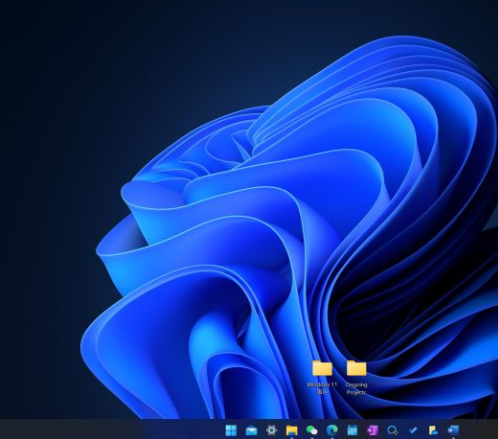Open Settings gear icon in taskbar
Screen dimensions: 498x439
[271, 430]
